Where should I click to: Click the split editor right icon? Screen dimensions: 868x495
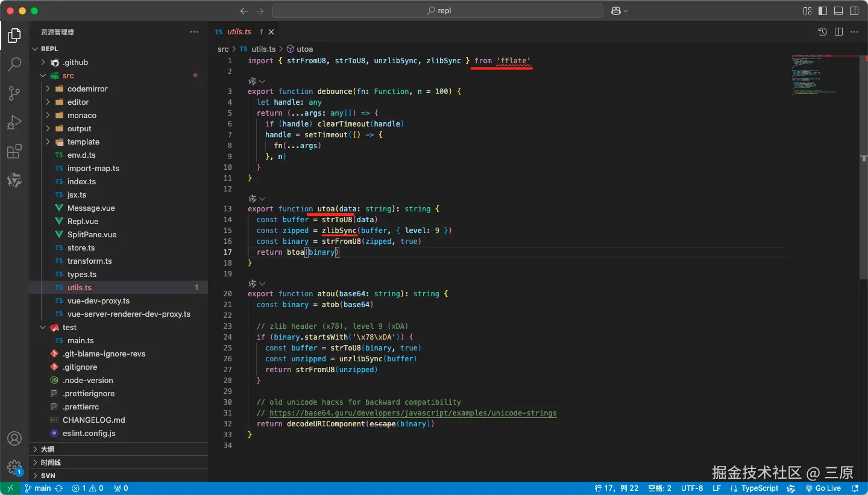[838, 32]
